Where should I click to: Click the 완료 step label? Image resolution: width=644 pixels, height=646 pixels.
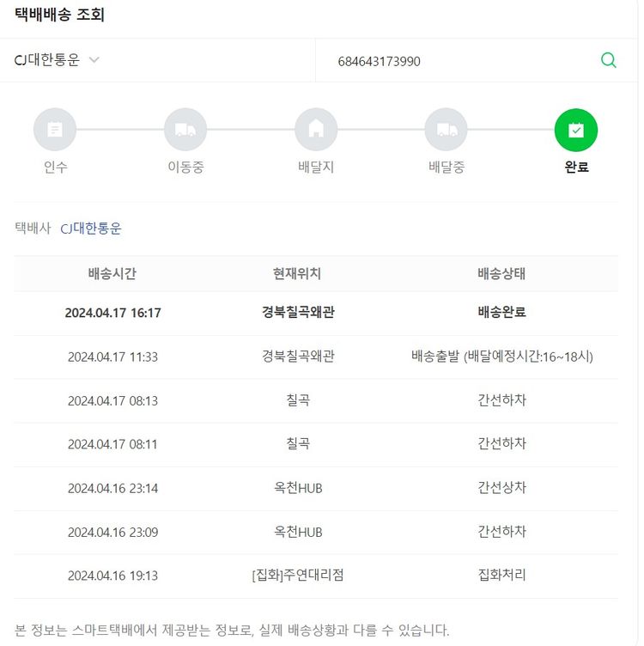(x=576, y=168)
